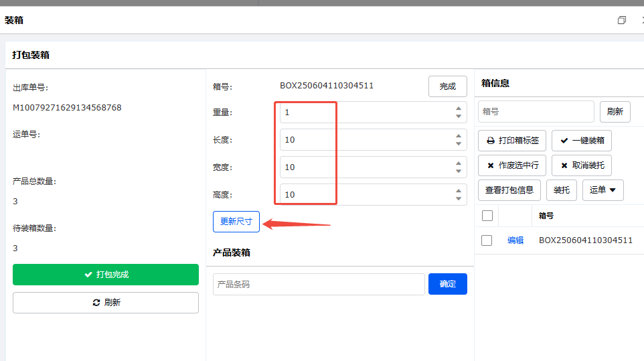Click the 箱号 column header in the table
The width and height of the screenshot is (644, 361).
pos(546,216)
